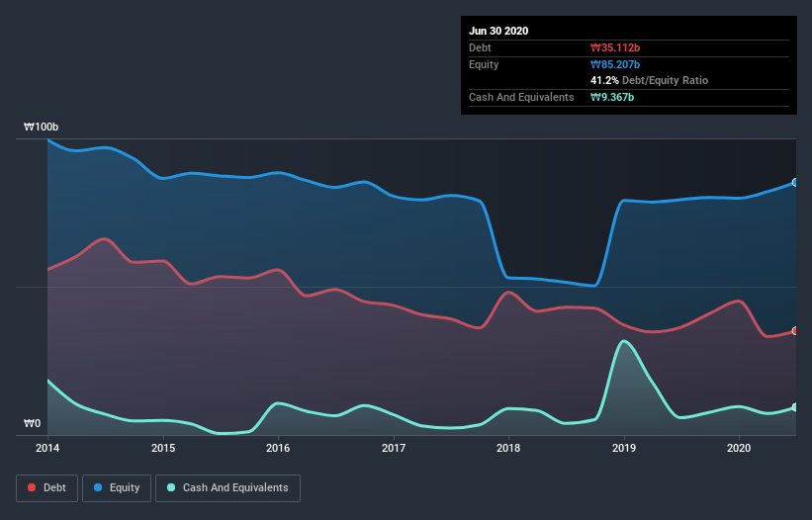Screen dimensions: 812x520
Task: Click the Equity label in tooltip
Action: [x=484, y=64]
